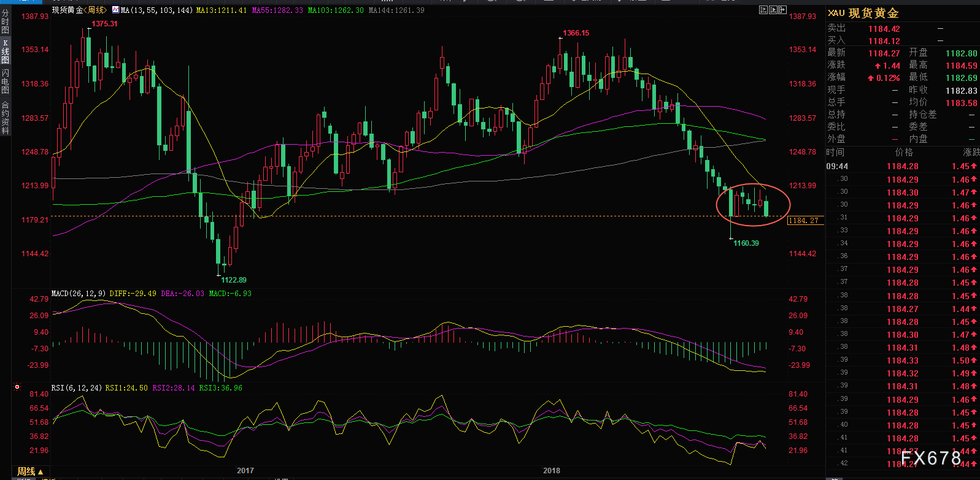Switch to 分时图 view in the left sidebar
The image size is (980, 480).
5,22
